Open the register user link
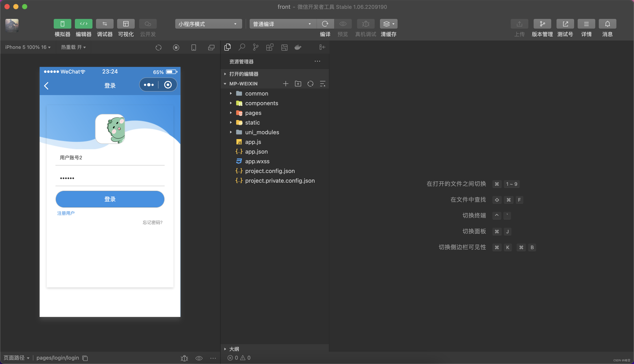The height and width of the screenshot is (364, 634). point(66,213)
